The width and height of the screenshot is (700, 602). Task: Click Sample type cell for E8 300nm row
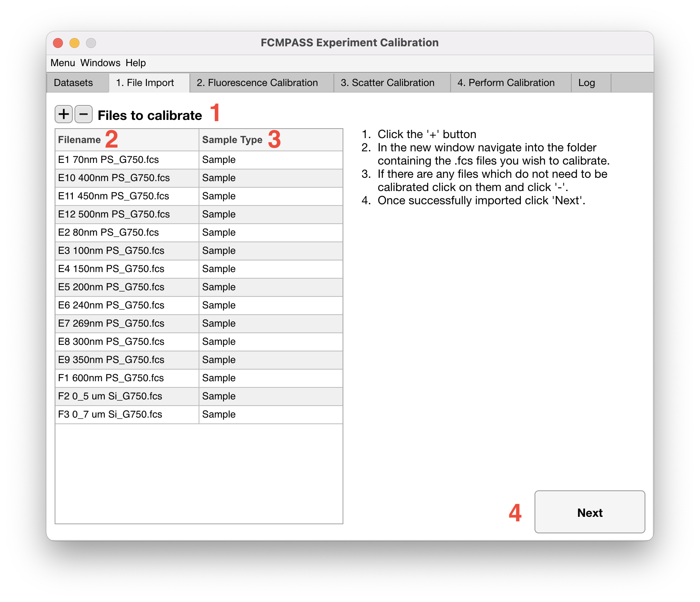coord(271,342)
